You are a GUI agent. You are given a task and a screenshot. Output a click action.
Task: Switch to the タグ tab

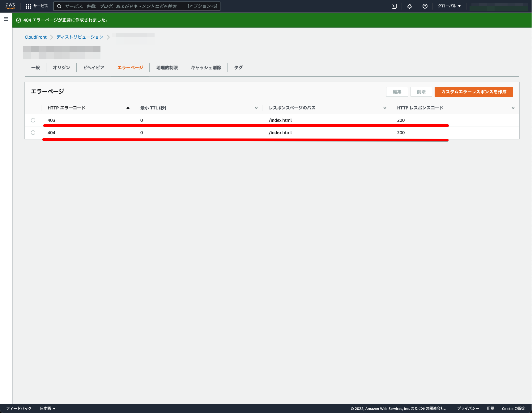tap(238, 67)
